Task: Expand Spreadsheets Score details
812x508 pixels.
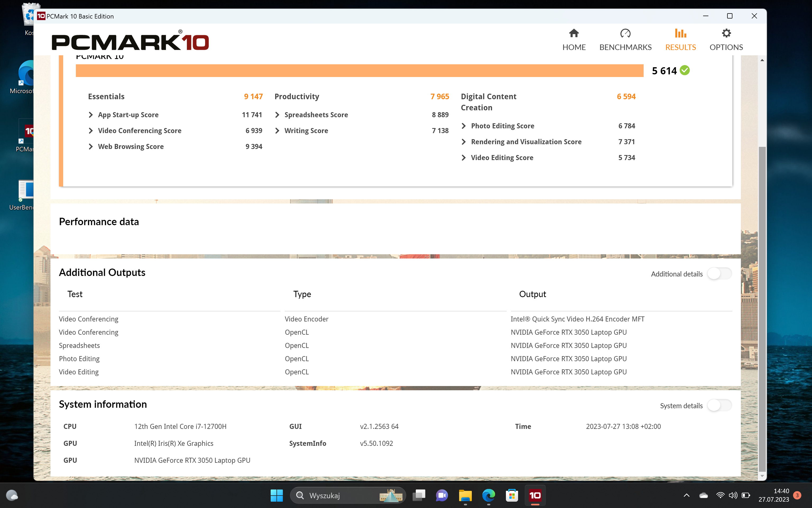Action: click(277, 115)
